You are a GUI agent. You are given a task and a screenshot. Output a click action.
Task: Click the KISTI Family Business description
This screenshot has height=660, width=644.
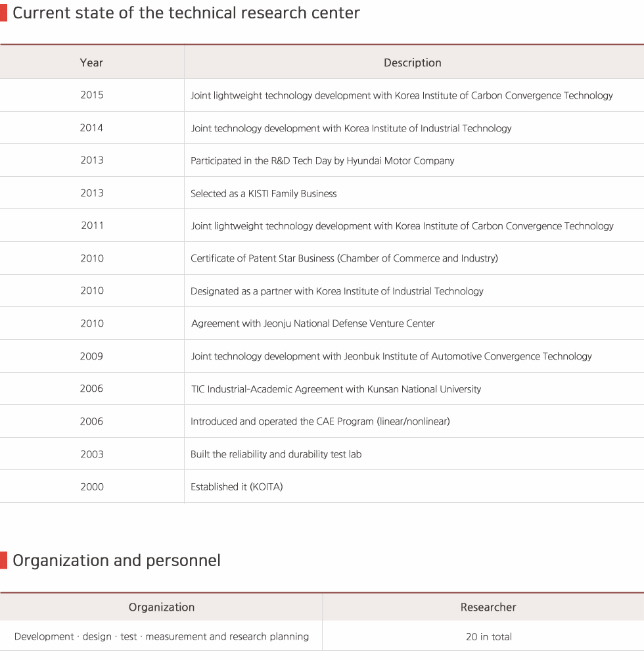264,193
